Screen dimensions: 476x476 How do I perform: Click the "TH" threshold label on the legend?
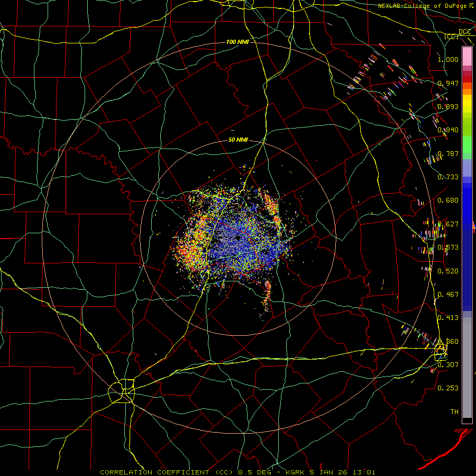(454, 412)
